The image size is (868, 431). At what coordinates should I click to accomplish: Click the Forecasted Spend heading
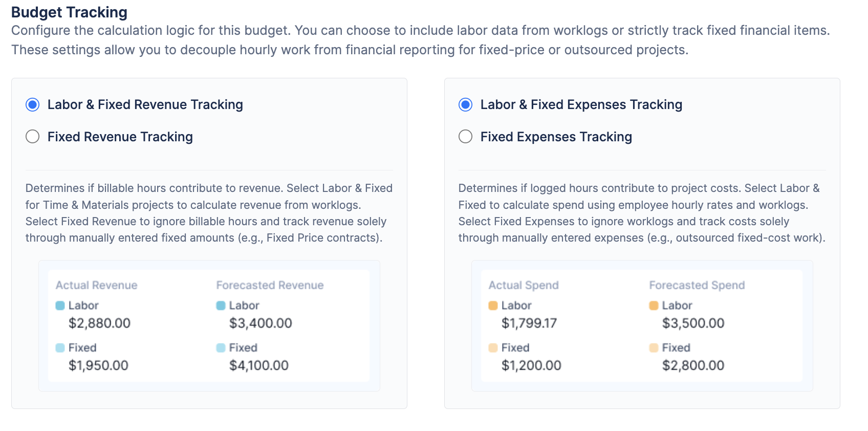[697, 285]
